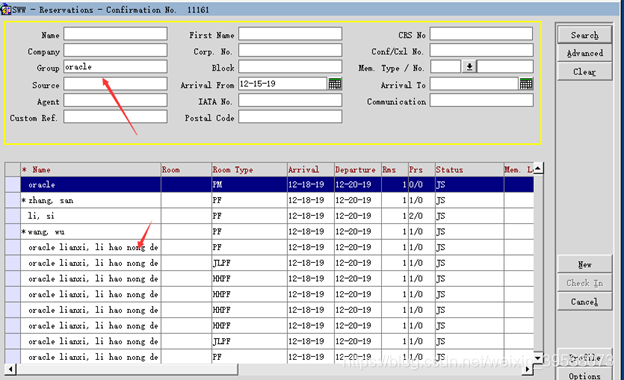Focus the First Name input field
This screenshot has height=380, width=624.
(290, 34)
